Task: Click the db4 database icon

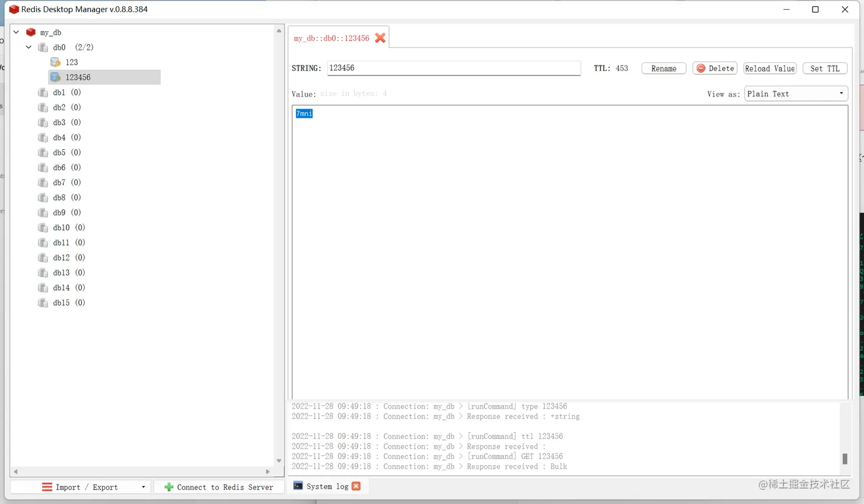Action: [x=43, y=138]
